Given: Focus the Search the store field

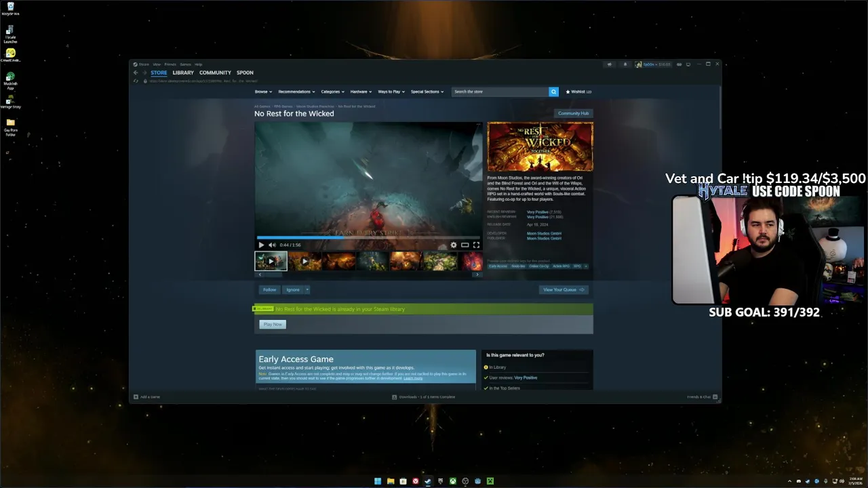Looking at the screenshot, I should [500, 91].
